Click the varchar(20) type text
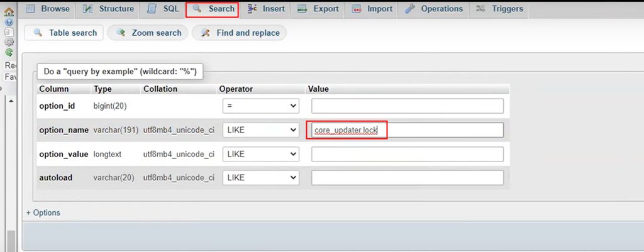 [114, 178]
